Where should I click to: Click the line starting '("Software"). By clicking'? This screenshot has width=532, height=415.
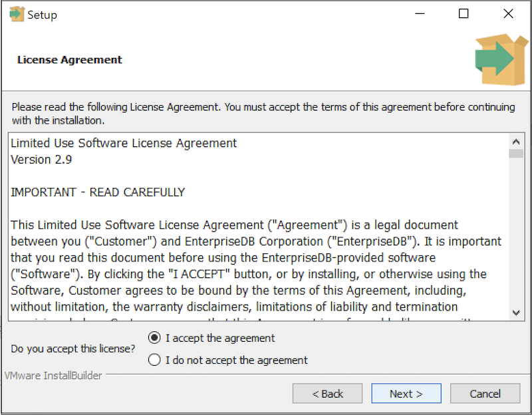[x=248, y=274]
